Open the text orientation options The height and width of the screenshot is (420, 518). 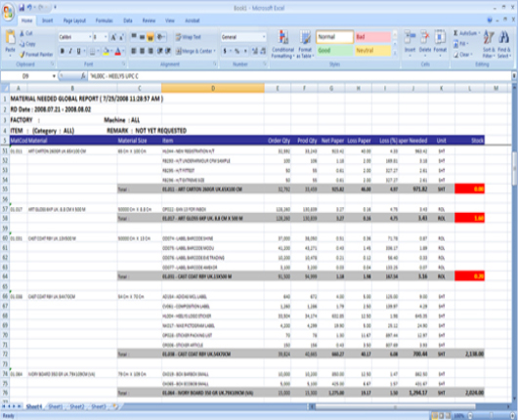(161, 37)
